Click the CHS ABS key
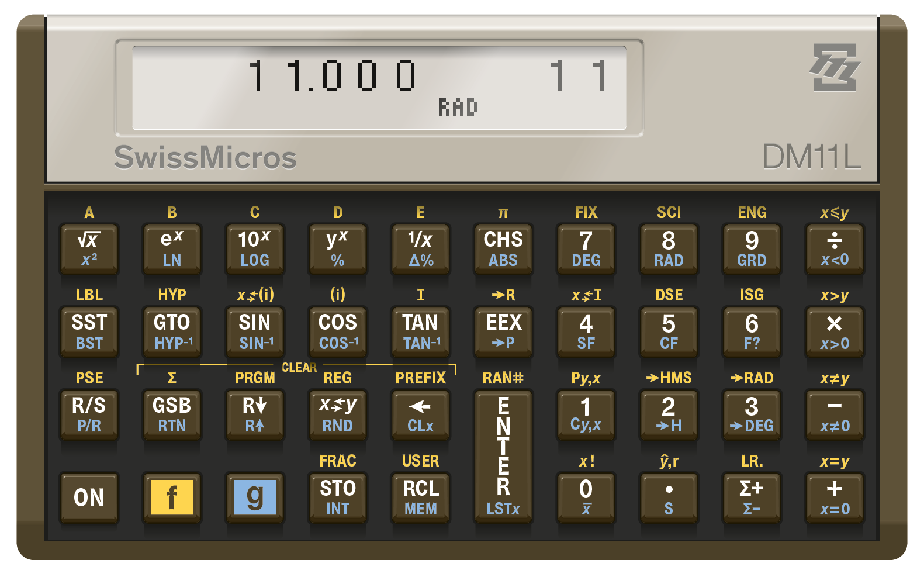The image size is (924, 577). click(x=503, y=249)
